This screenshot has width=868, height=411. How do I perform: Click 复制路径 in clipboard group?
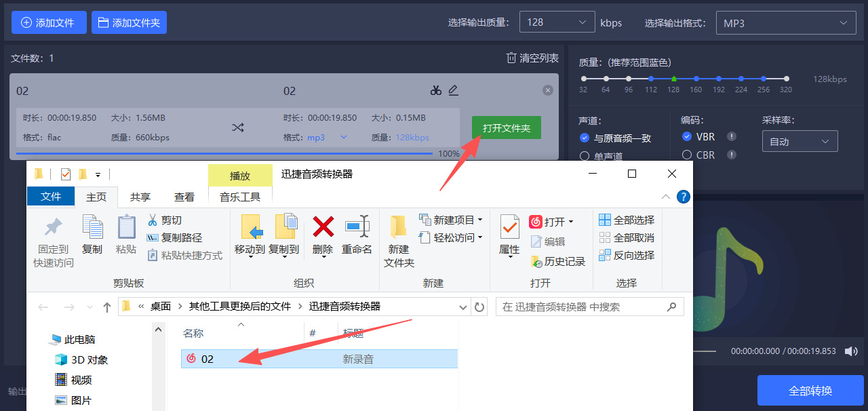(175, 238)
